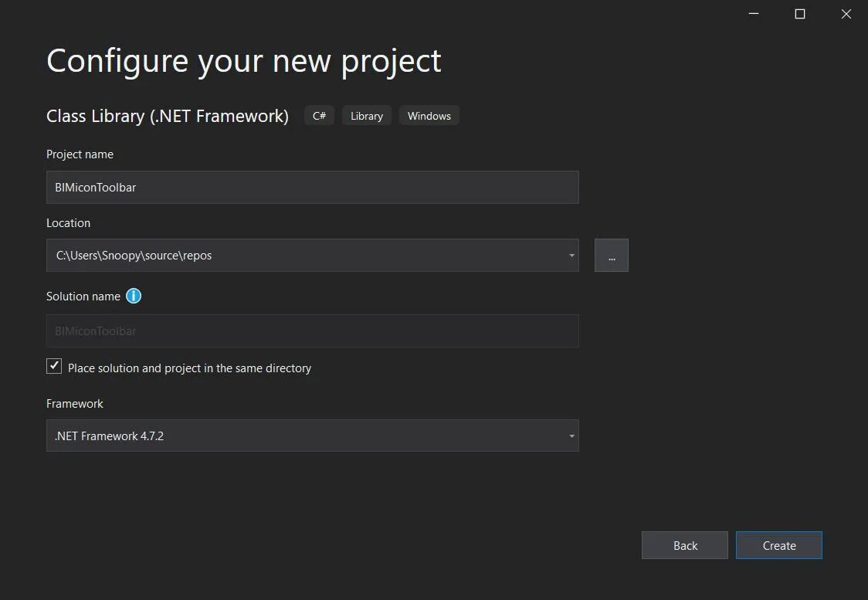Image resolution: width=868 pixels, height=600 pixels.
Task: Click the checkbox label text about same directory
Action: pyautogui.click(x=189, y=368)
